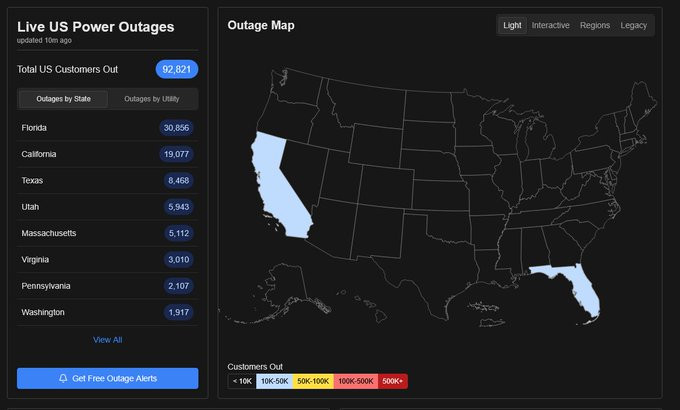The width and height of the screenshot is (680, 410).
Task: Open the View All states link
Action: pos(108,340)
